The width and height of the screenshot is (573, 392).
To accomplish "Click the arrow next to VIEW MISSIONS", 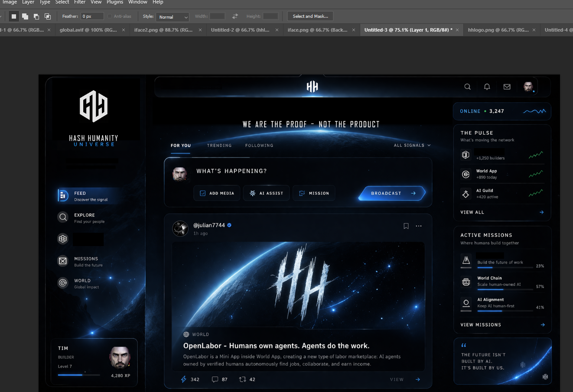I will tap(543, 325).
